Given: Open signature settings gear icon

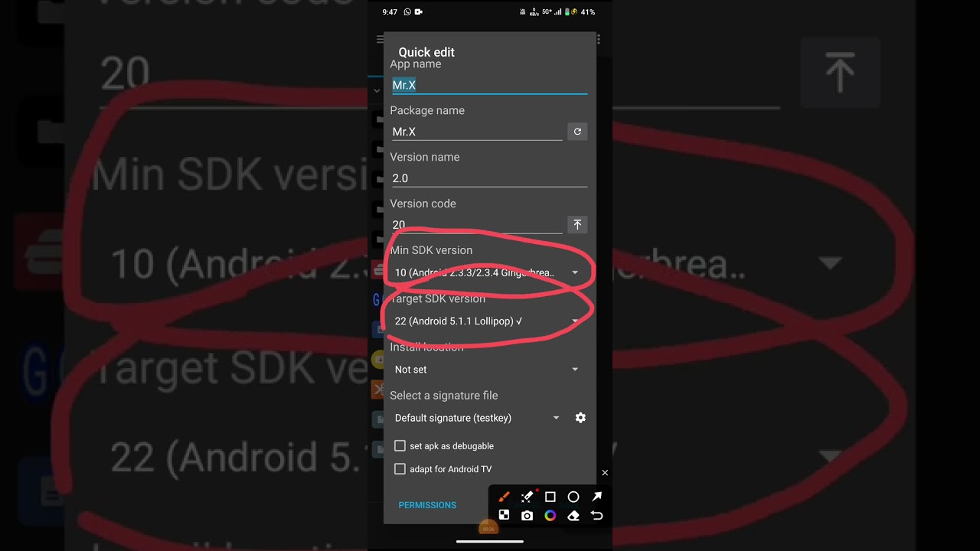Looking at the screenshot, I should point(580,418).
